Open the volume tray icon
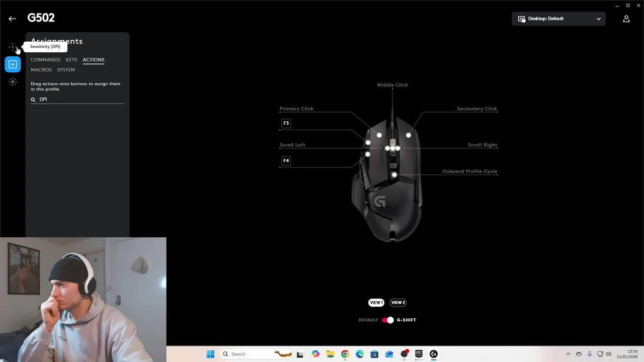The image size is (644, 362). click(x=608, y=354)
